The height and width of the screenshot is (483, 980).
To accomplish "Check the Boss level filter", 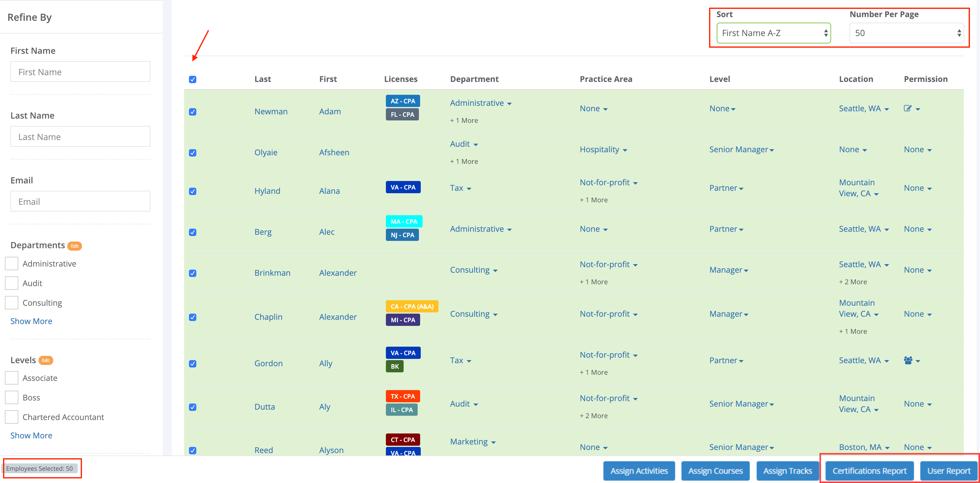I will (x=11, y=397).
